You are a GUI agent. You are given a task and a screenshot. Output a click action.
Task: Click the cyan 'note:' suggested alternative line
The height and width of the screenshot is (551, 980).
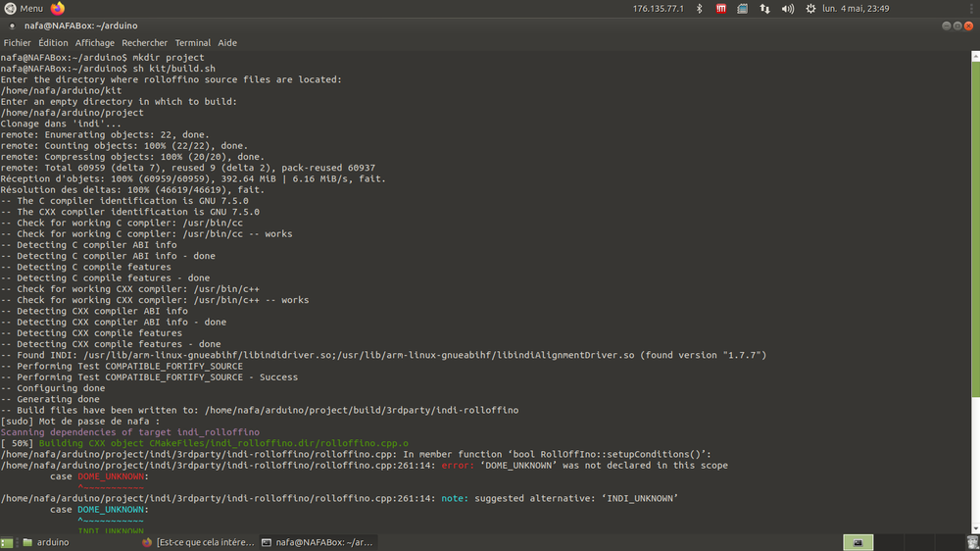[x=339, y=498]
